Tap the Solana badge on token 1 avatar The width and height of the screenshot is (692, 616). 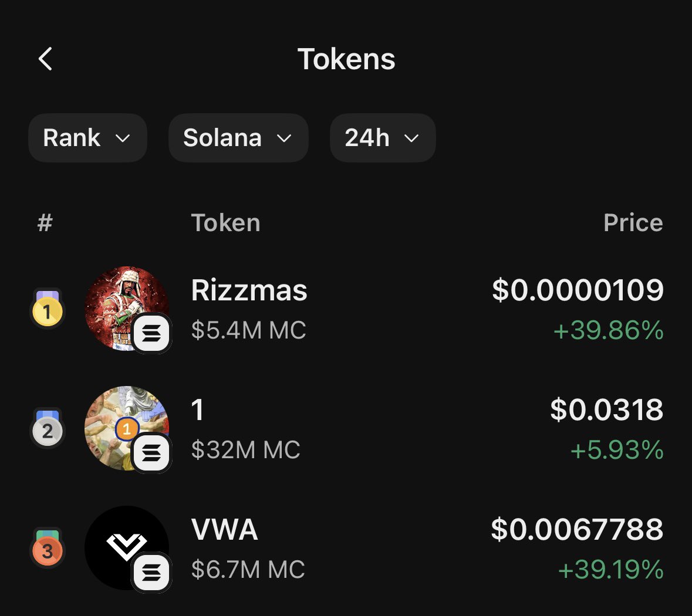click(x=151, y=453)
